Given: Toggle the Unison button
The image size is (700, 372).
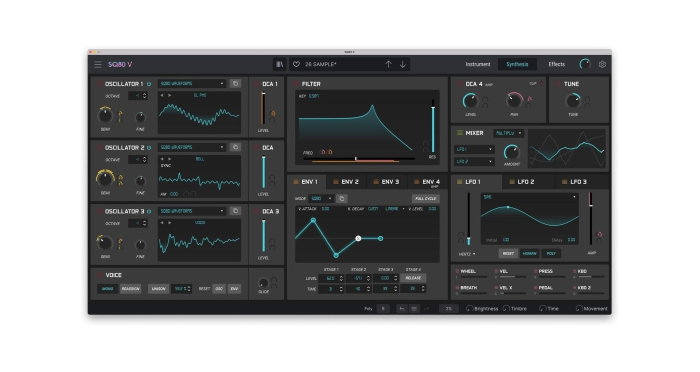Looking at the screenshot, I should pyautogui.click(x=158, y=289).
